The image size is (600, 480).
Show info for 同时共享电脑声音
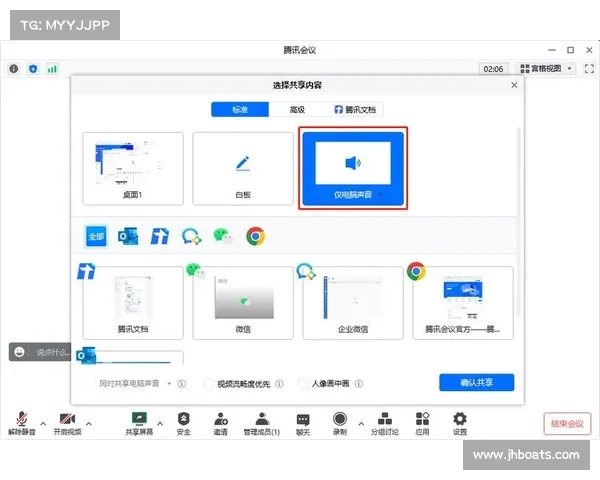[182, 384]
